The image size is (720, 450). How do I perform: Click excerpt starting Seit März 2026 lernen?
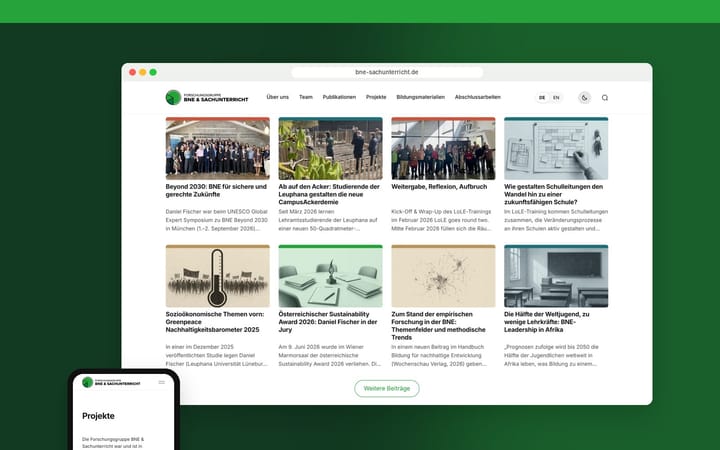[328, 220]
